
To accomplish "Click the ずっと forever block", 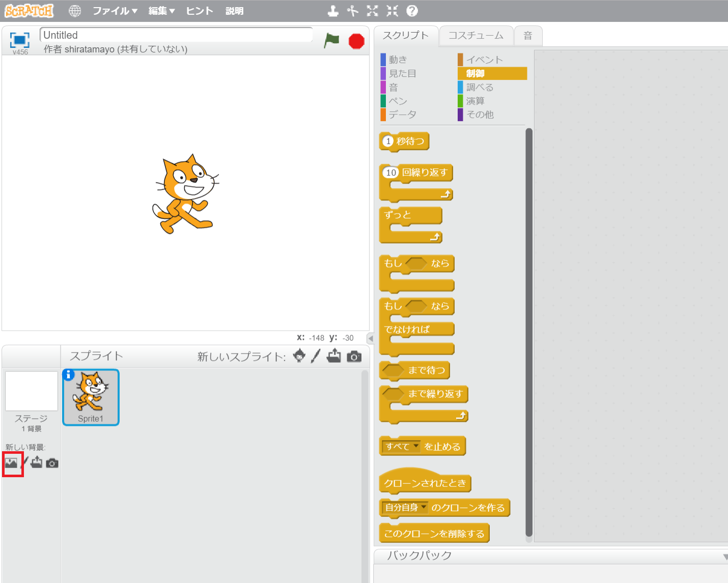I will (x=398, y=215).
